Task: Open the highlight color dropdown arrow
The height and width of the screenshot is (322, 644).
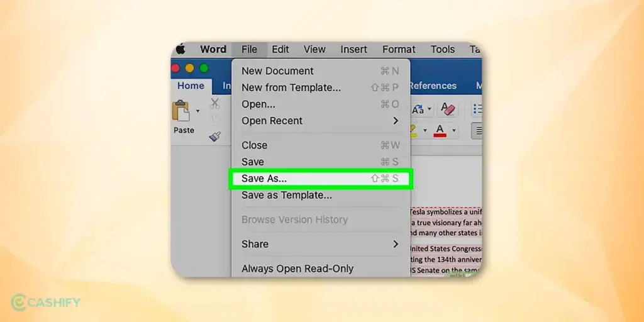Action: [425, 131]
